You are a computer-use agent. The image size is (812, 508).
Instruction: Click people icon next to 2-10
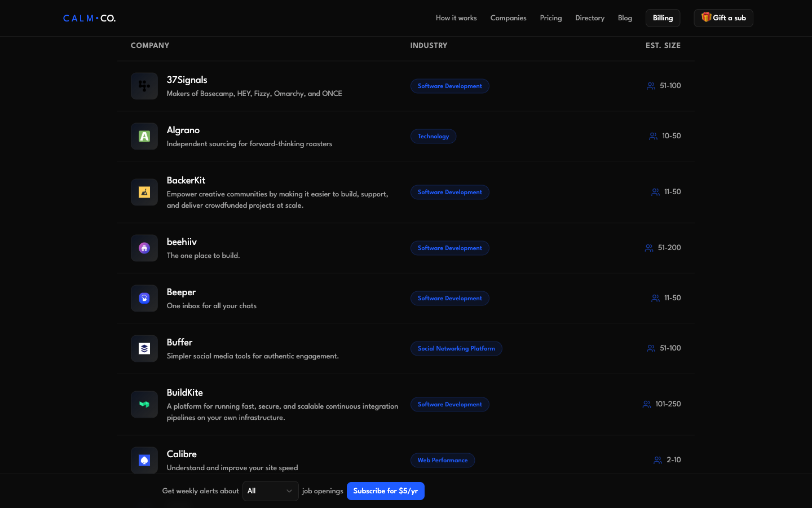click(x=657, y=460)
